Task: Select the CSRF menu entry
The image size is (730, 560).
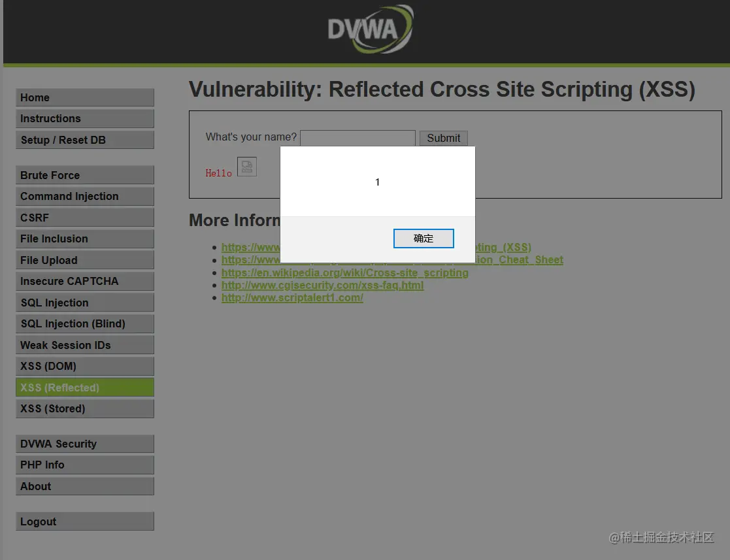Action: tap(85, 218)
